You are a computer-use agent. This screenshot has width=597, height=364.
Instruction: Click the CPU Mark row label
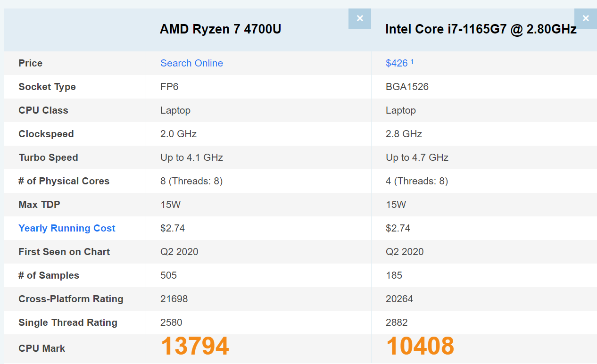coord(41,348)
